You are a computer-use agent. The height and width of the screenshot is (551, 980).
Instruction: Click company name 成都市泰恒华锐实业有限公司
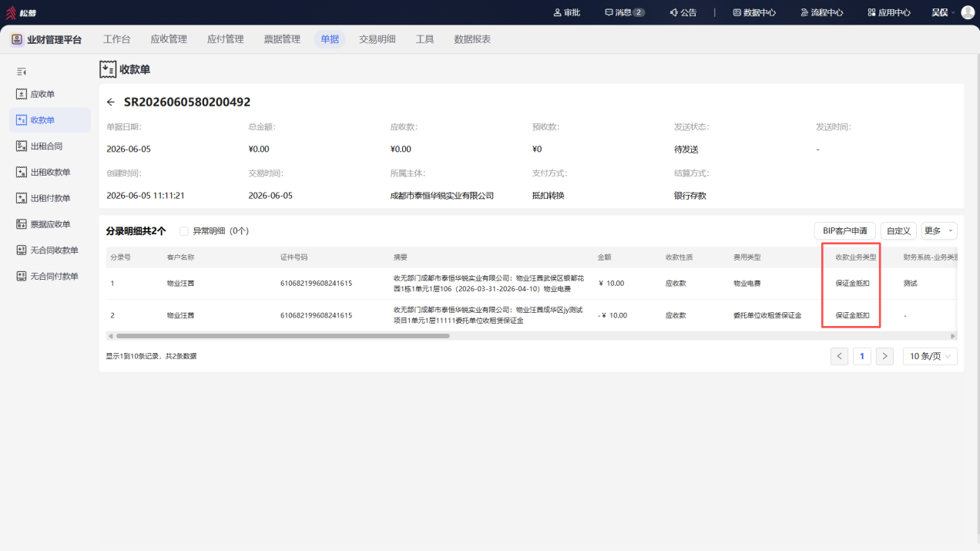[442, 196]
